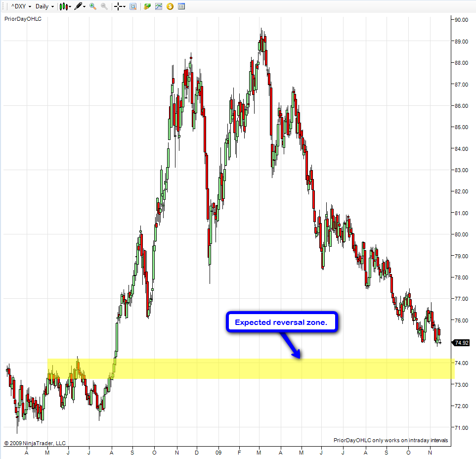Expand the drawing tools dropdown arrow

(85, 7)
